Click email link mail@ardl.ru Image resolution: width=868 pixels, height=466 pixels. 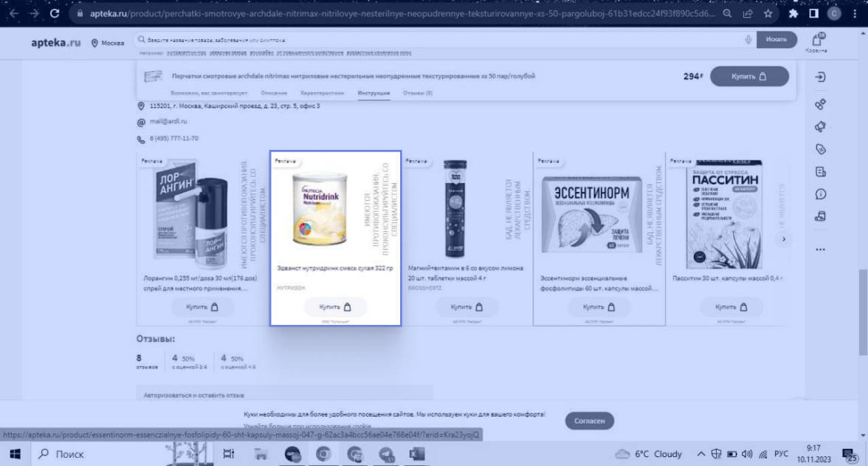tap(168, 121)
